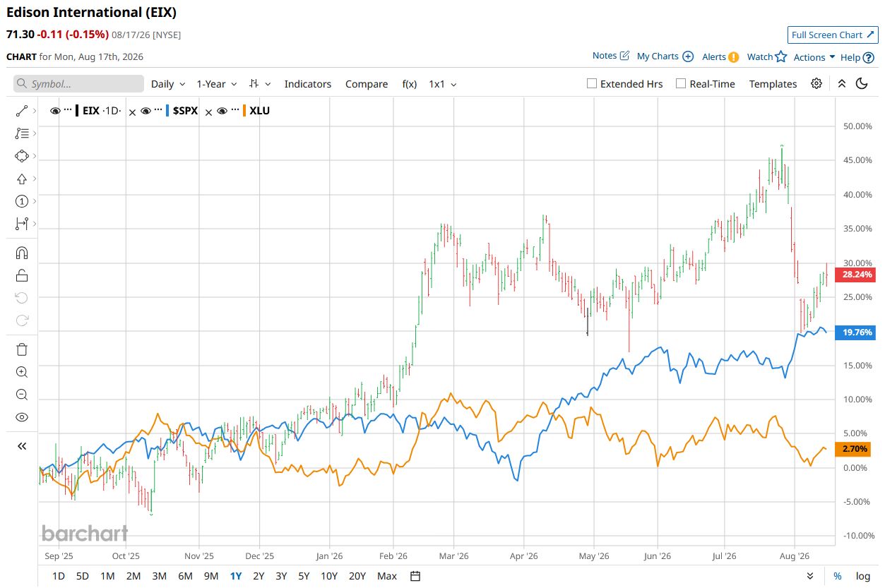The height and width of the screenshot is (588, 885).
Task: Click the Watch star icon
Action: pos(780,56)
